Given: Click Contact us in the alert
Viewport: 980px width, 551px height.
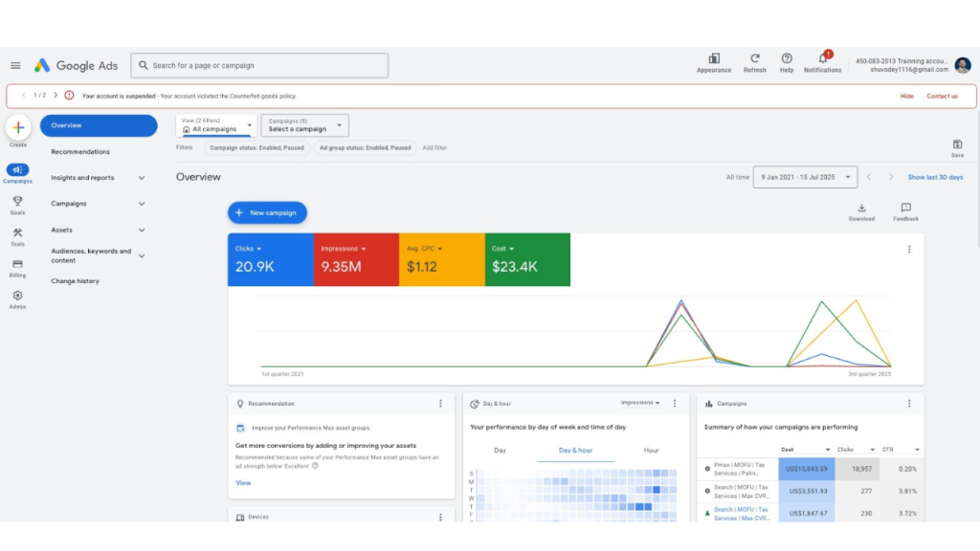Looking at the screenshot, I should (x=942, y=97).
